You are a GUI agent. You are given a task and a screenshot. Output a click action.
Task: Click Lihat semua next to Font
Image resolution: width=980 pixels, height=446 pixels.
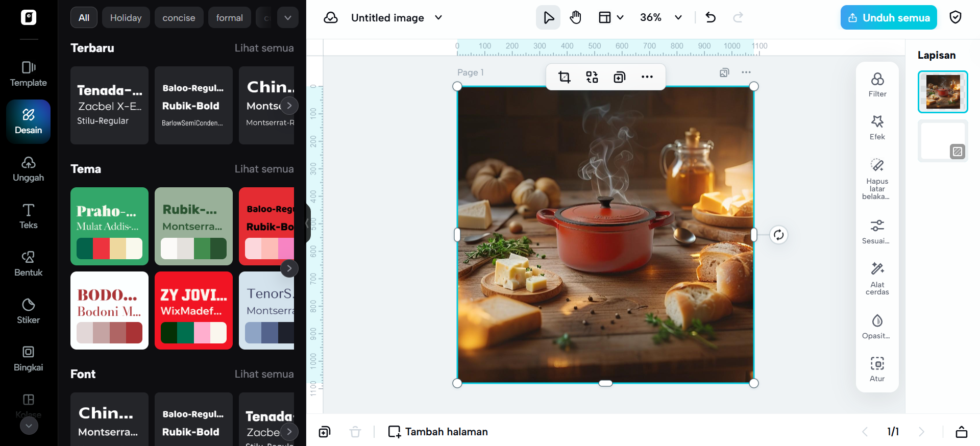click(264, 374)
